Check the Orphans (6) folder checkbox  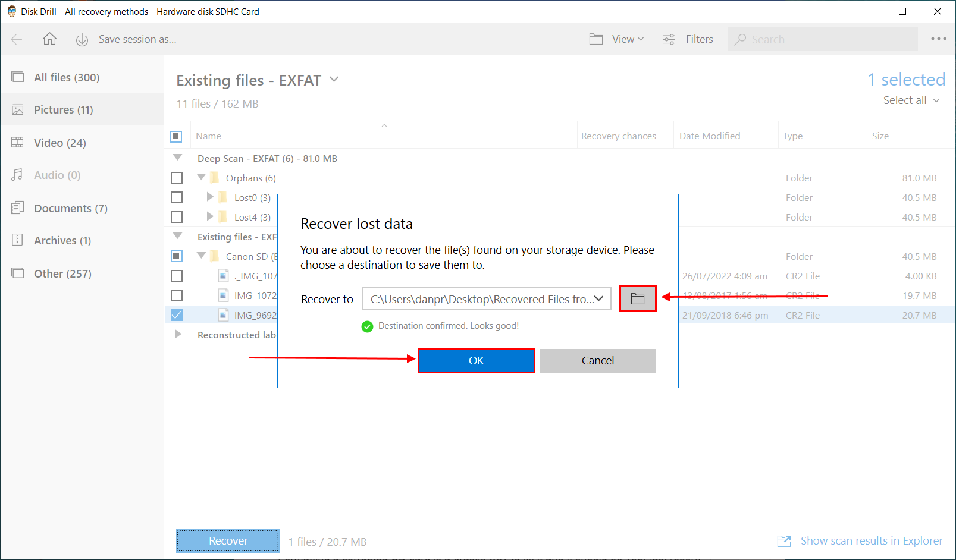177,178
